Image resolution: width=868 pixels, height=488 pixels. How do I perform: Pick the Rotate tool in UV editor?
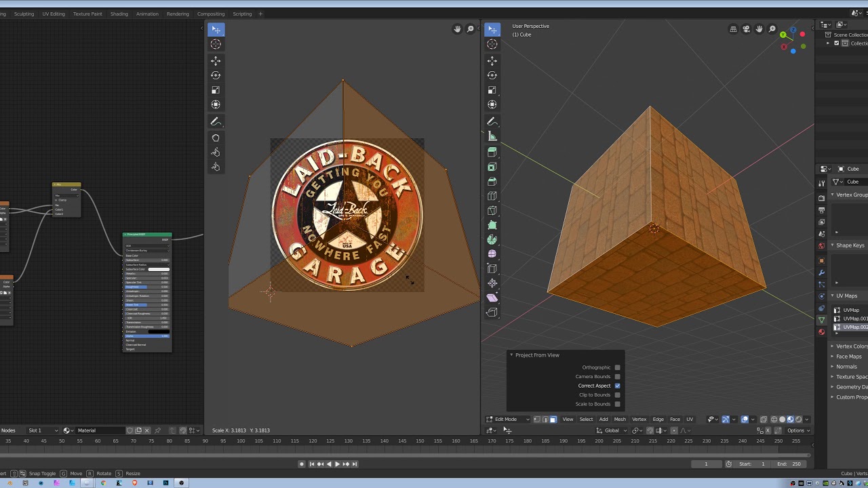point(216,75)
